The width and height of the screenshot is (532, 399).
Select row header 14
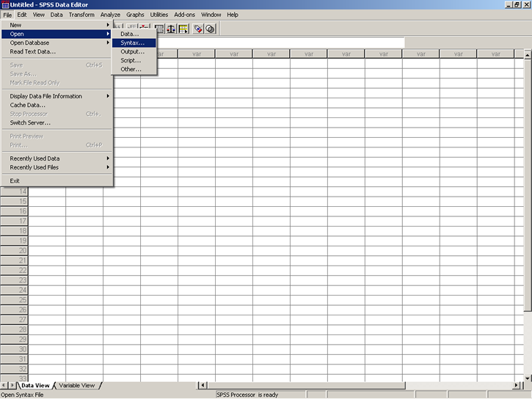14,191
